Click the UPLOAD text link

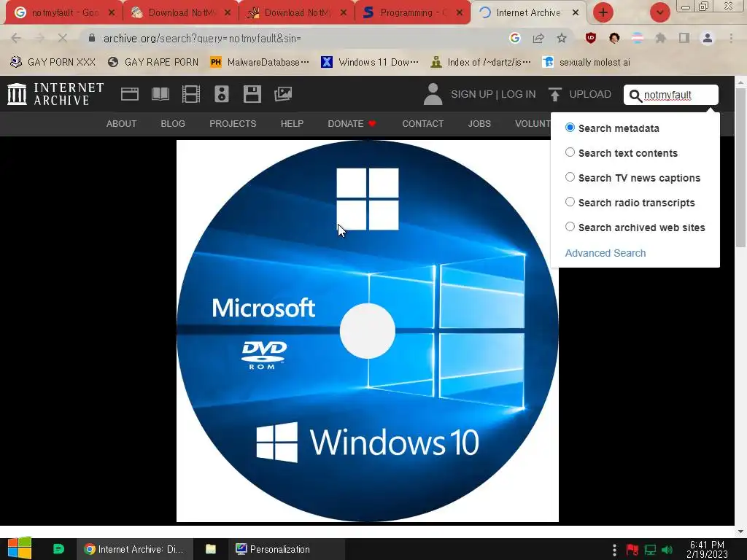click(x=590, y=94)
